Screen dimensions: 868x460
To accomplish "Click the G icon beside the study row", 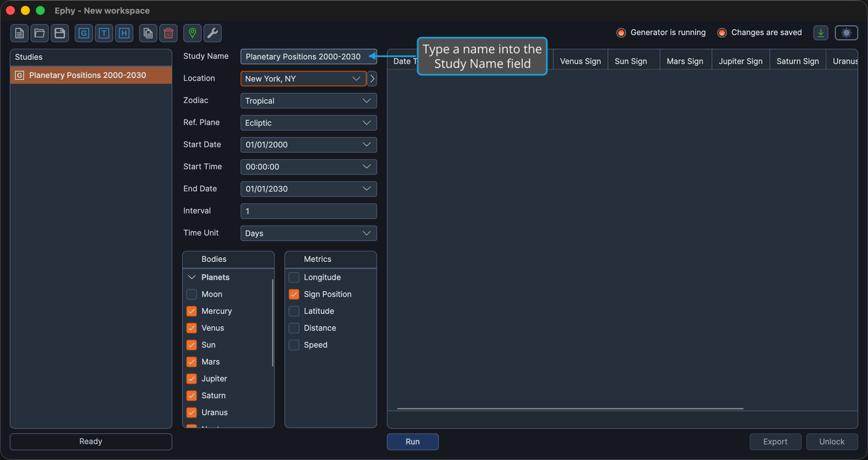I will pyautogui.click(x=20, y=75).
